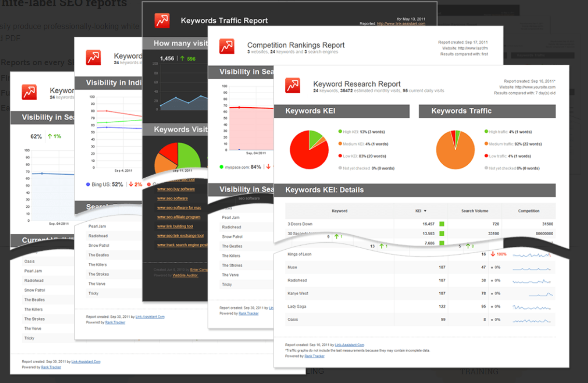Click the orange Medium traffic legend dot

click(x=486, y=144)
